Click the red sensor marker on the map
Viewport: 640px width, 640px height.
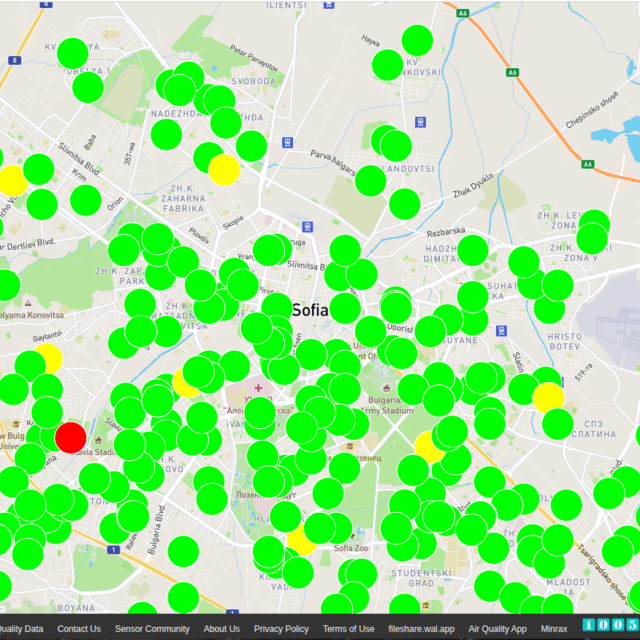tap(70, 437)
